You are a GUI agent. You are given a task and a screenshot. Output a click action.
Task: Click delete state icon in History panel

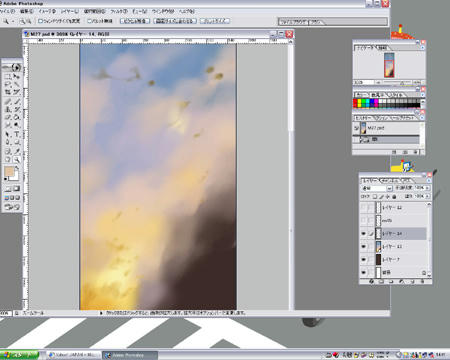click(416, 152)
